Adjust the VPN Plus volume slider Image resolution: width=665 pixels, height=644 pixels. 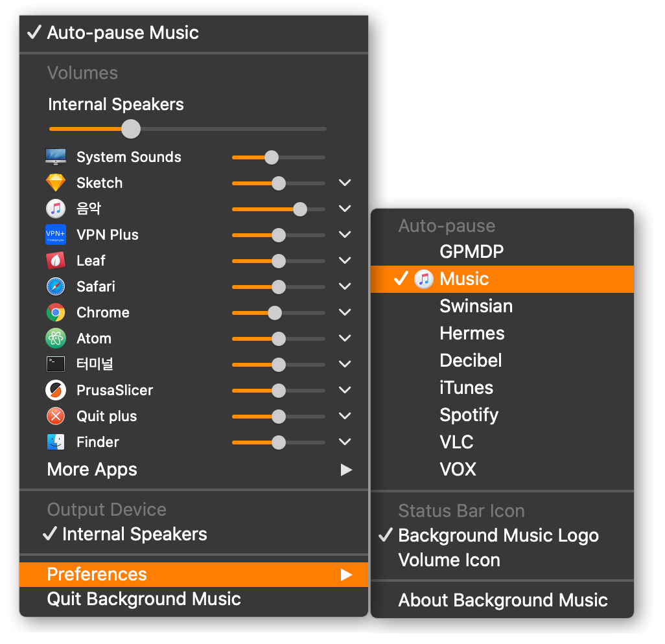(x=279, y=235)
